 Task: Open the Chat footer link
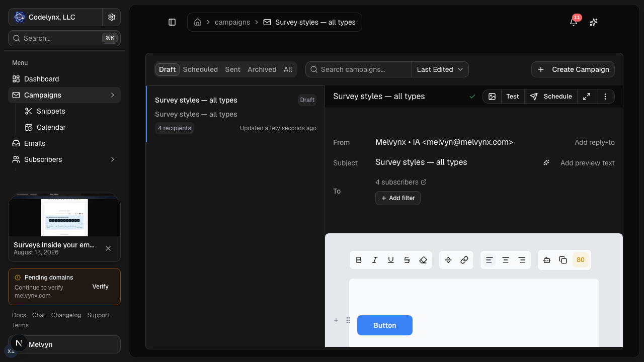point(39,315)
